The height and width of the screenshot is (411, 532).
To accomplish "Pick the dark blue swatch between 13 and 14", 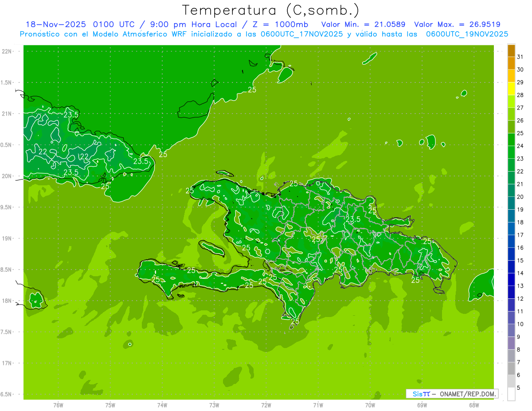I will (511, 279).
